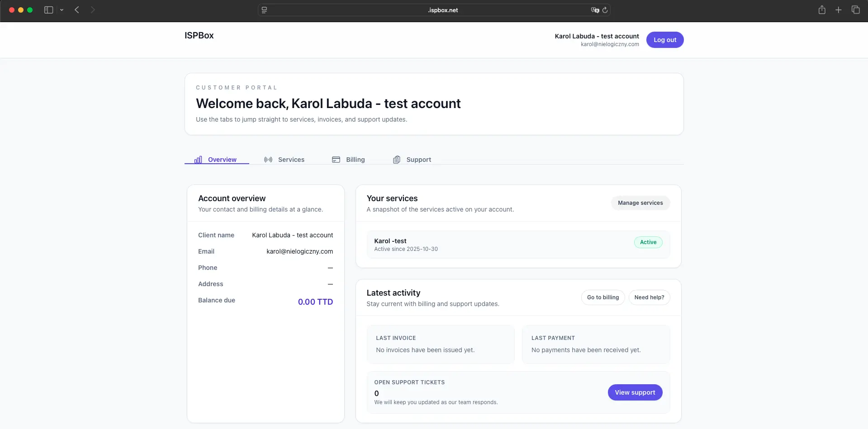Click the forward navigation arrow
This screenshot has height=429, width=868.
point(93,9)
